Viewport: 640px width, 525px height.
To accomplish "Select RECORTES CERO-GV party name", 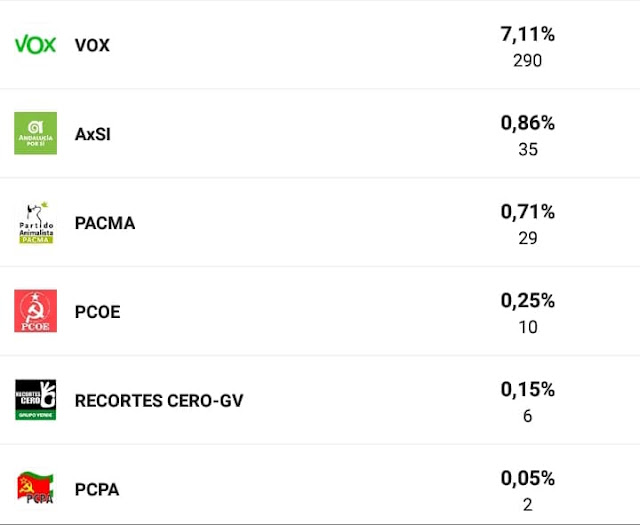I will click(x=159, y=401).
